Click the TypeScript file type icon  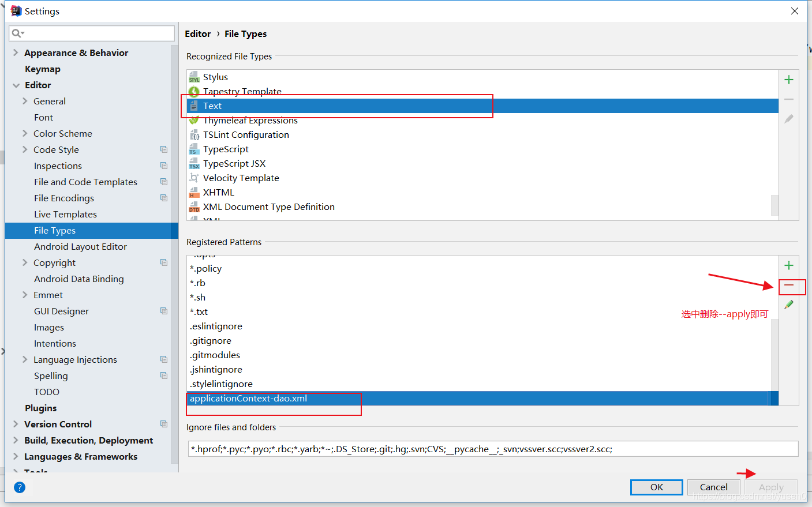[x=194, y=149]
